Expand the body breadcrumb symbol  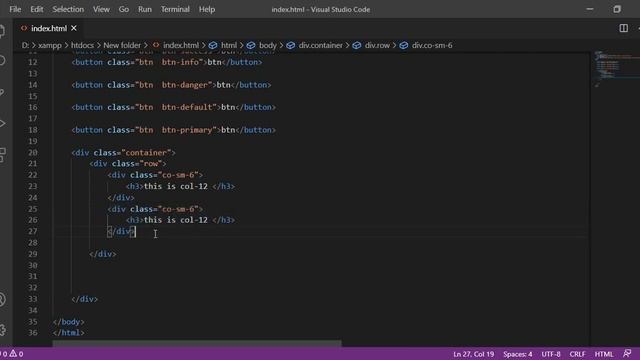coord(262,45)
